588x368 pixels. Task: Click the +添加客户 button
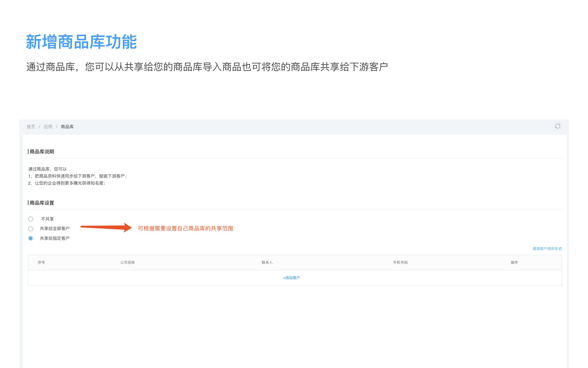pyautogui.click(x=292, y=278)
